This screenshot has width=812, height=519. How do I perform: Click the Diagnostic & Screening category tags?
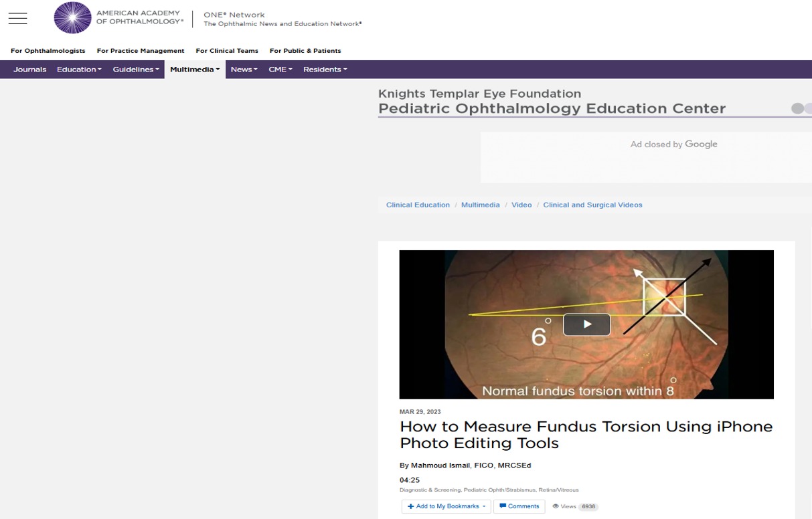pyautogui.click(x=489, y=490)
